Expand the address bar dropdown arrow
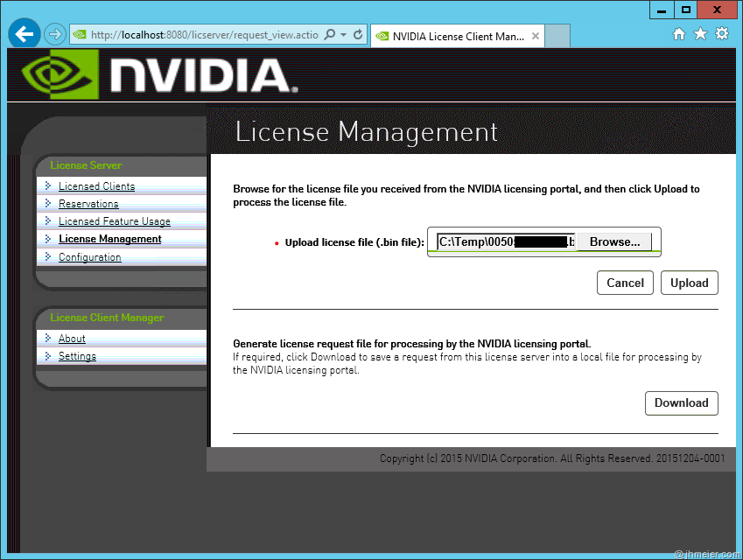Image resolution: width=743 pixels, height=560 pixels. (x=344, y=35)
